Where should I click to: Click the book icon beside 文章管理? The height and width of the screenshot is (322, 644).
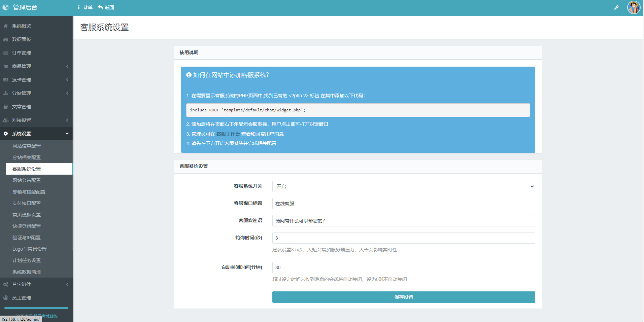6,107
